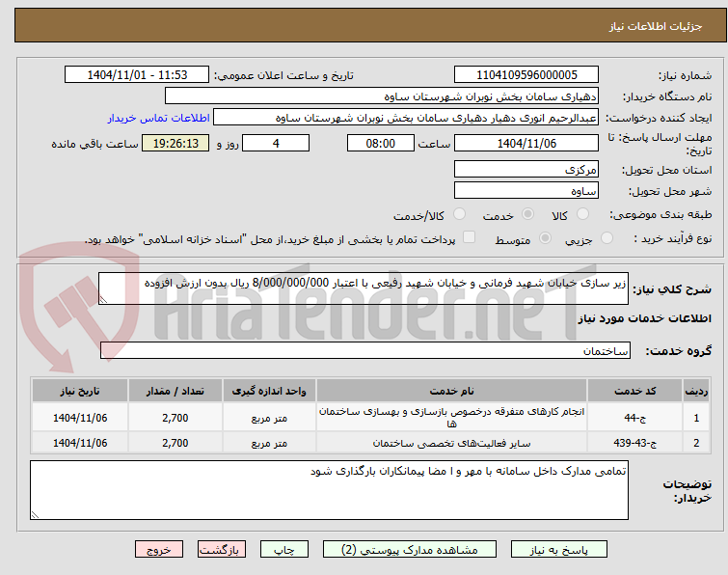Click the اطلاعات خدمات مورد نیاز heading
Viewport: 728px width, 575px height.
point(644,318)
